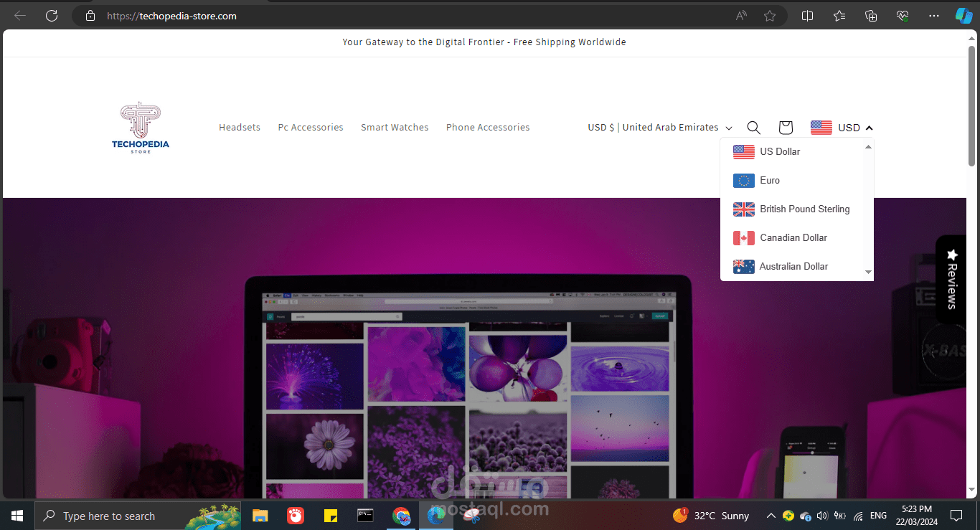Add this page to favorites with the star
Screen dimensions: 980x530
[x=770, y=16]
